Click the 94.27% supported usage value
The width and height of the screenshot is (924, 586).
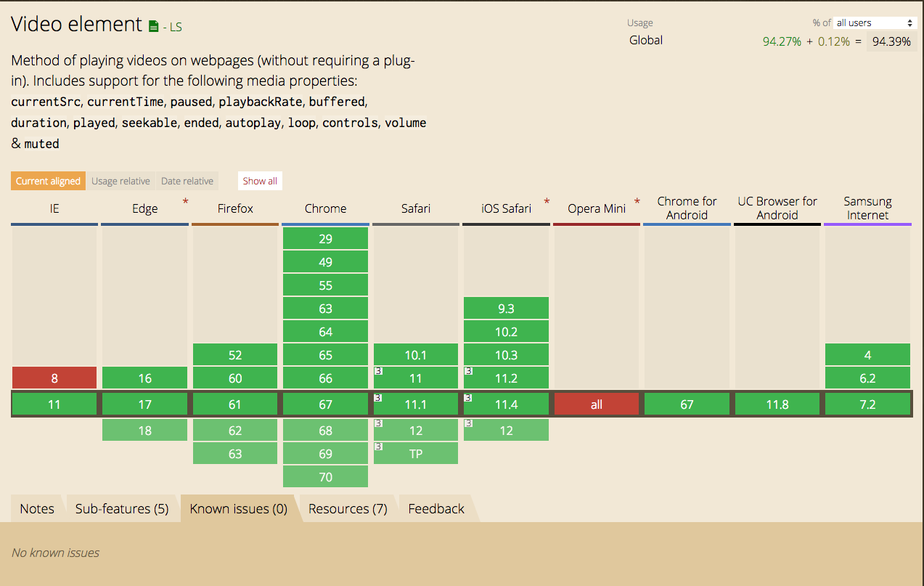782,41
